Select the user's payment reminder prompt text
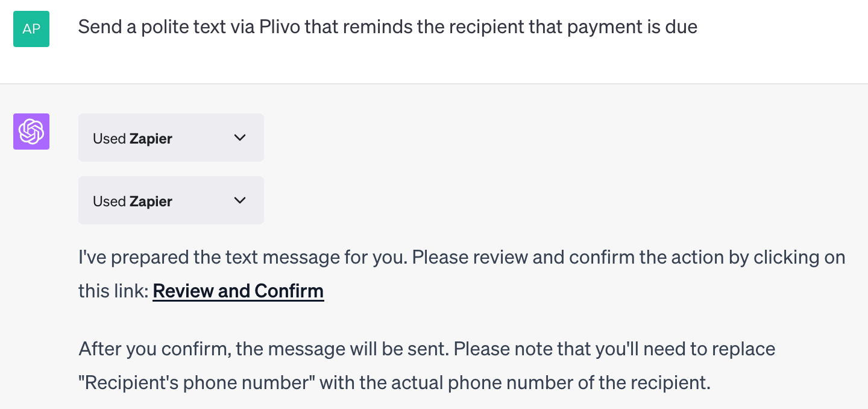Screen dimensions: 868x409 coord(387,27)
